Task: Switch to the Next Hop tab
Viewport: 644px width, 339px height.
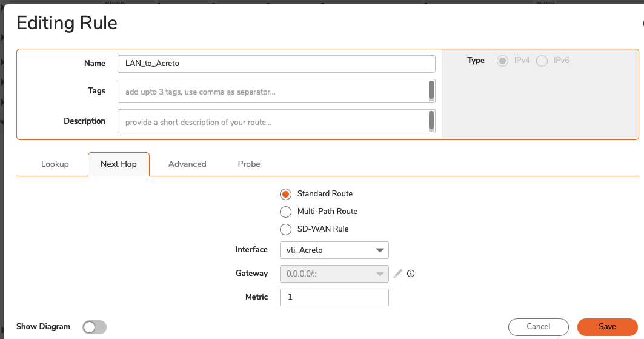Action: pos(119,164)
